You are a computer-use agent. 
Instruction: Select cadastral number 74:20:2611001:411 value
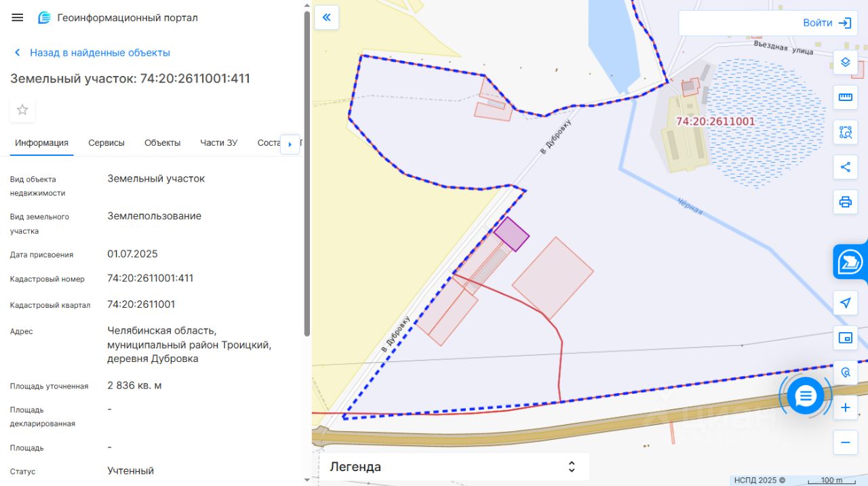(151, 278)
